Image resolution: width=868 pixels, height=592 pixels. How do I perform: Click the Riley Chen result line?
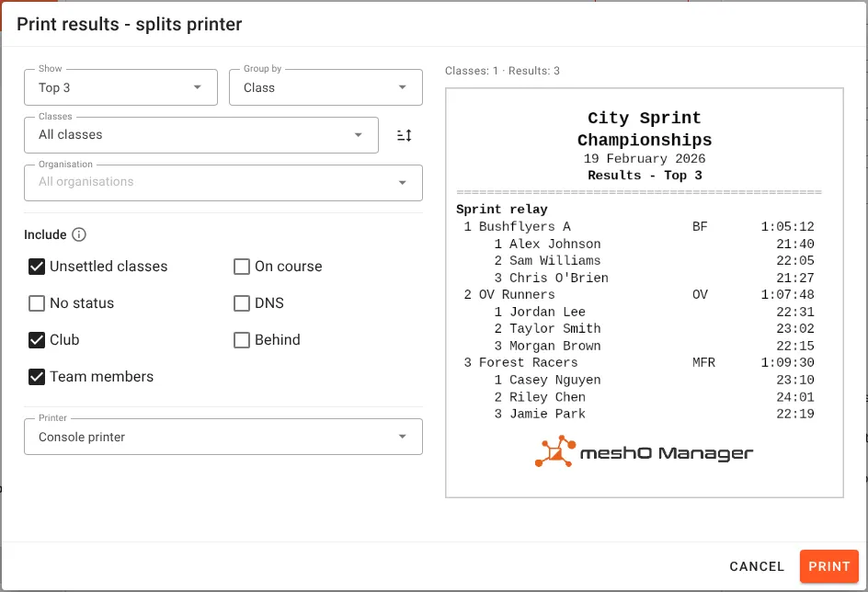pyautogui.click(x=655, y=397)
